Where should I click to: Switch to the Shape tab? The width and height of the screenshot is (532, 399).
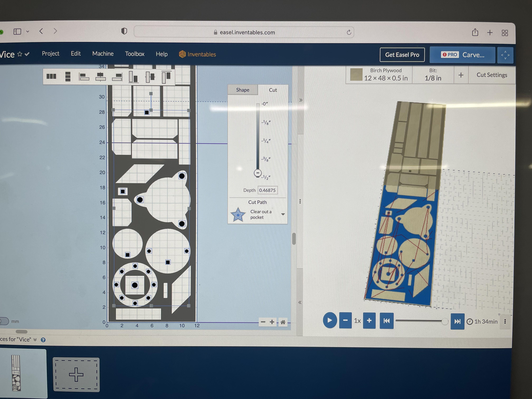coord(242,90)
